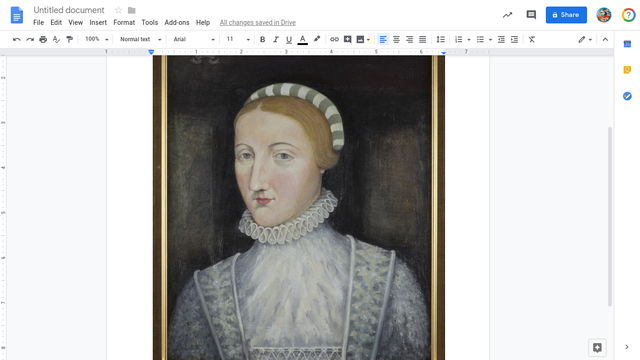Add a comment from toolbar
Image resolution: width=640 pixels, height=360 pixels.
(x=347, y=40)
